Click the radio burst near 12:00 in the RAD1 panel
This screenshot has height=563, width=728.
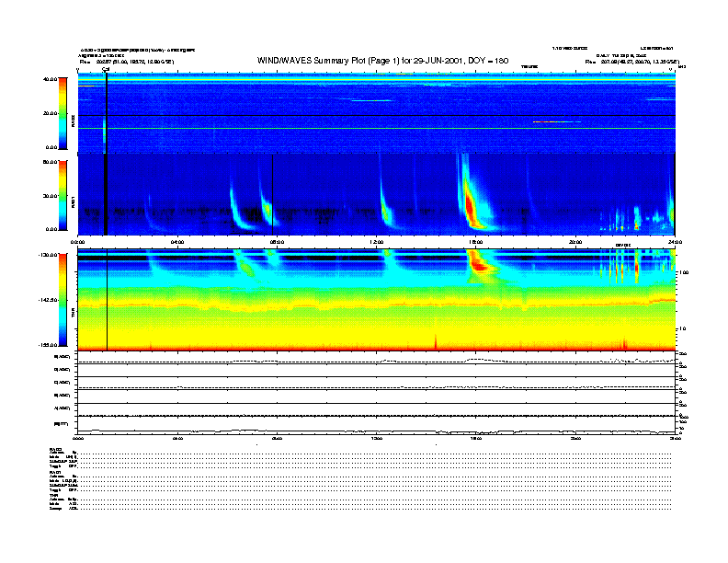385,212
